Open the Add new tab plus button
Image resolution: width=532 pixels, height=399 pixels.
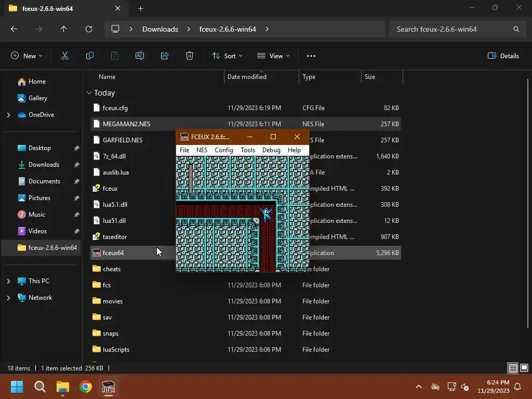[x=140, y=9]
